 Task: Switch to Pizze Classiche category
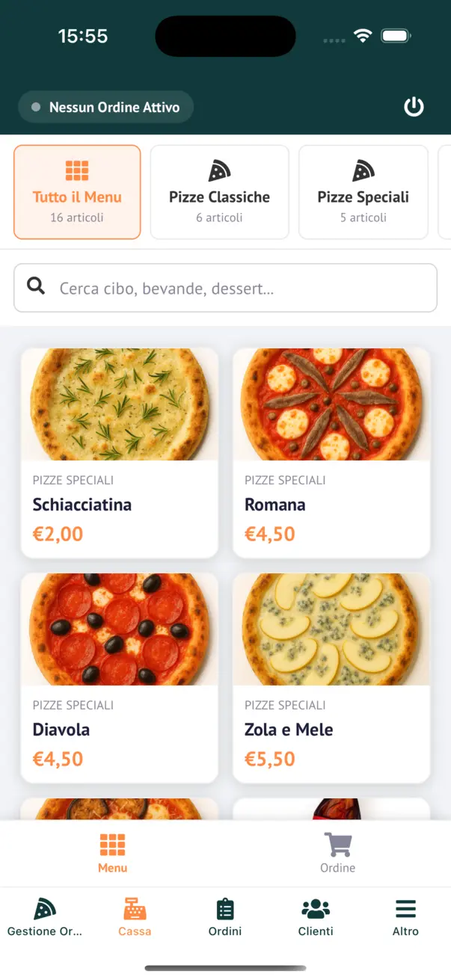[219, 192]
